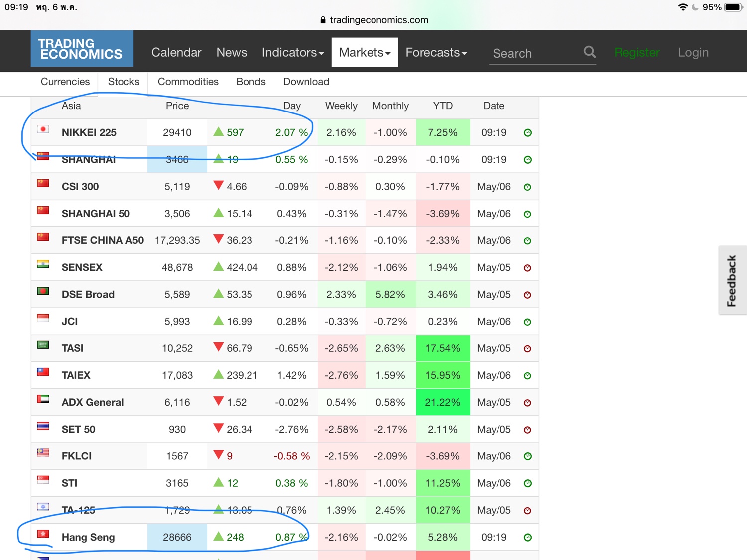Image resolution: width=747 pixels, height=560 pixels.
Task: Click the Bangladesh flag beside DSE Broad
Action: tap(43, 291)
